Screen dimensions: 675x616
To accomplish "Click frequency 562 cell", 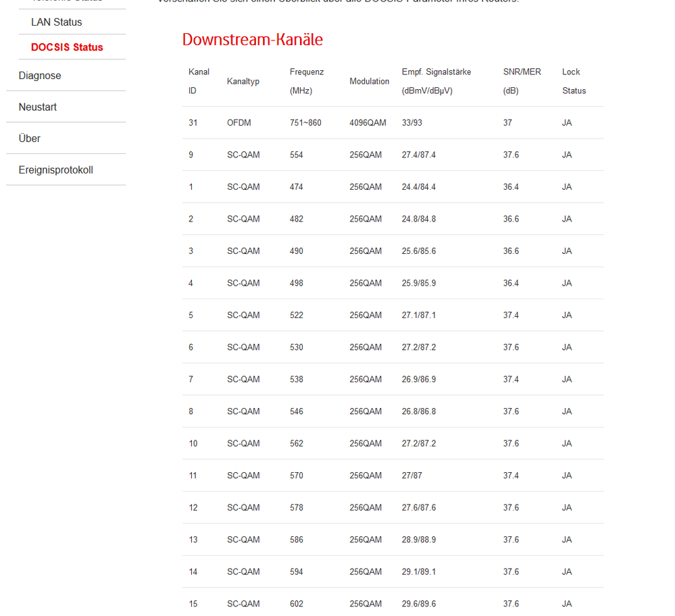I will 296,444.
